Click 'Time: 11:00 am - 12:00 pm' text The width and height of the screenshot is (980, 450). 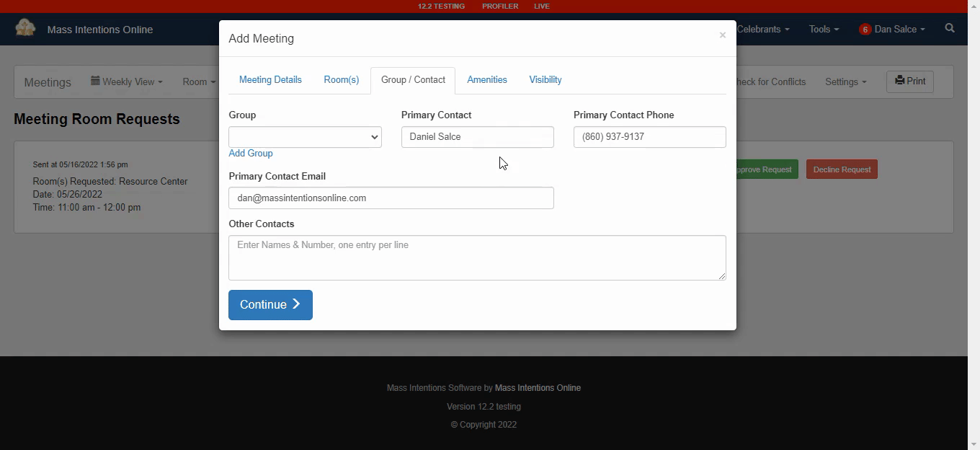(86, 208)
